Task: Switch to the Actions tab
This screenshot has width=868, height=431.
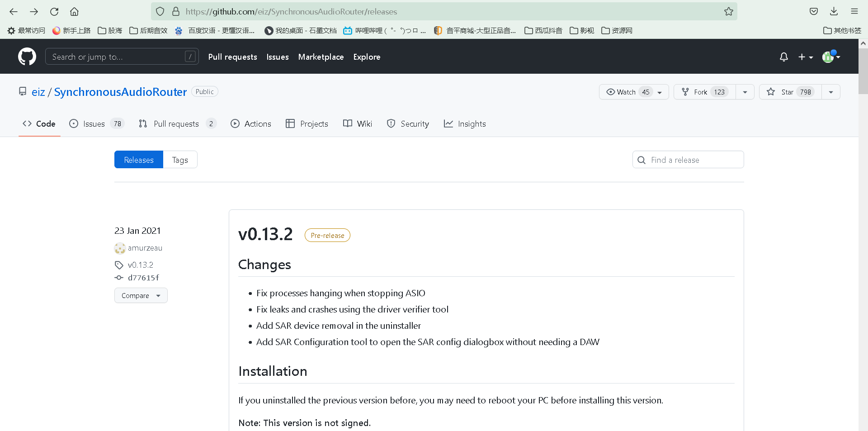Action: coord(251,123)
